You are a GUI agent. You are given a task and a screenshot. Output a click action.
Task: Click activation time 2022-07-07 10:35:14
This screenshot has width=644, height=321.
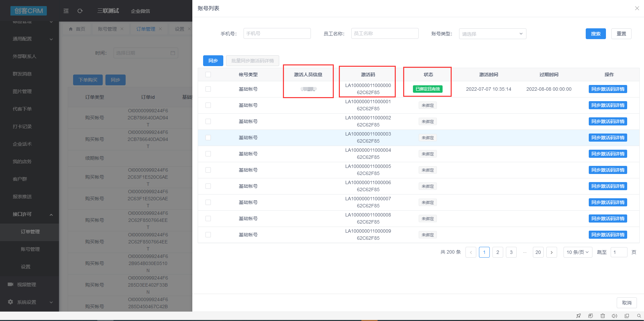point(488,89)
